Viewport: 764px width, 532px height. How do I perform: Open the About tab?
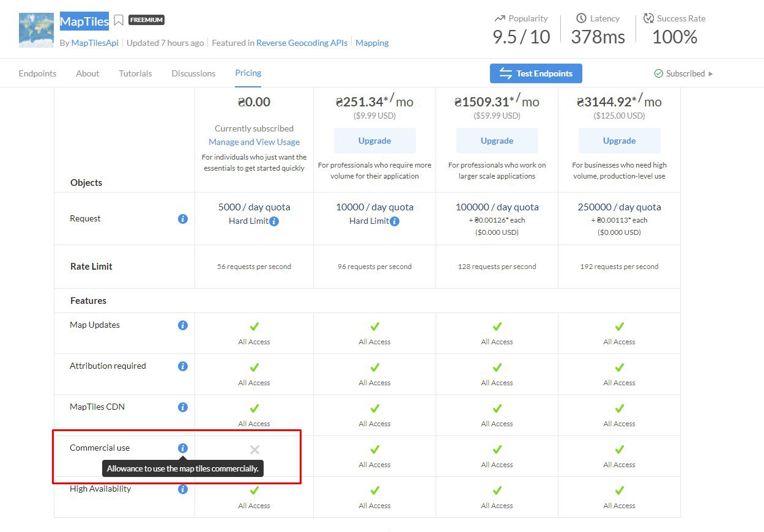tap(87, 73)
